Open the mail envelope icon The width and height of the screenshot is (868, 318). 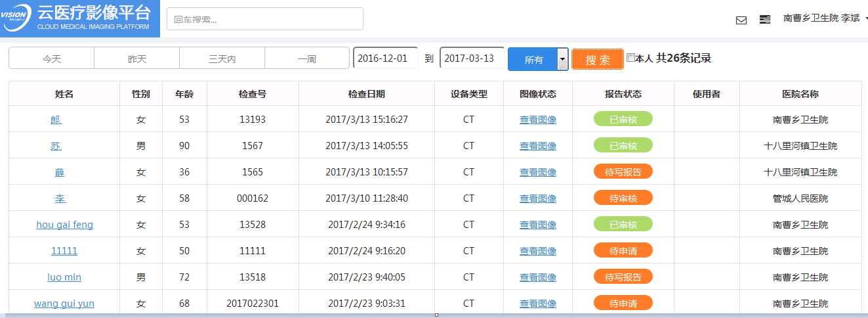(741, 20)
